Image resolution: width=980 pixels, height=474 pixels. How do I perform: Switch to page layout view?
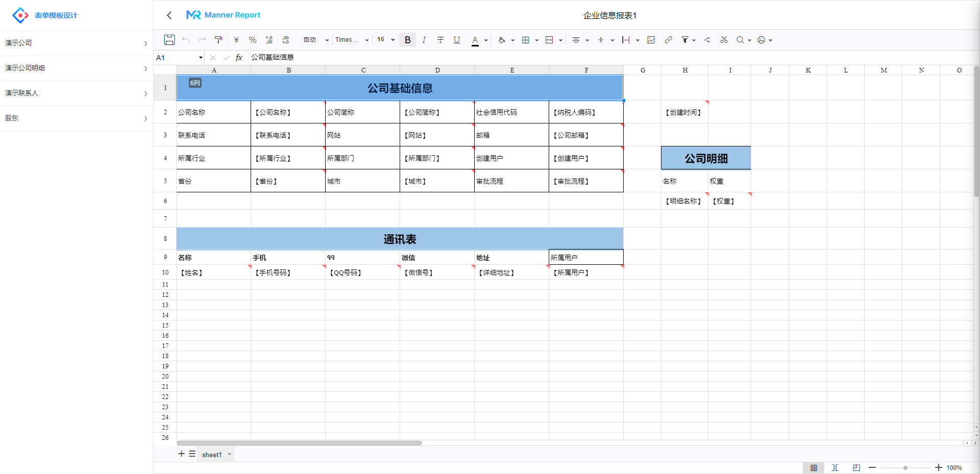(x=856, y=468)
